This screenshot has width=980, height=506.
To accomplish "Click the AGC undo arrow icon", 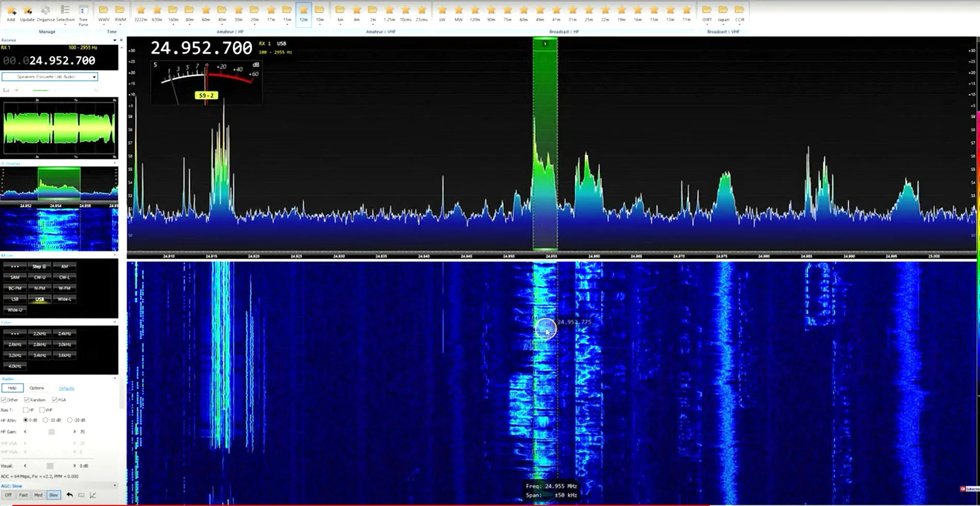I will coord(69,495).
